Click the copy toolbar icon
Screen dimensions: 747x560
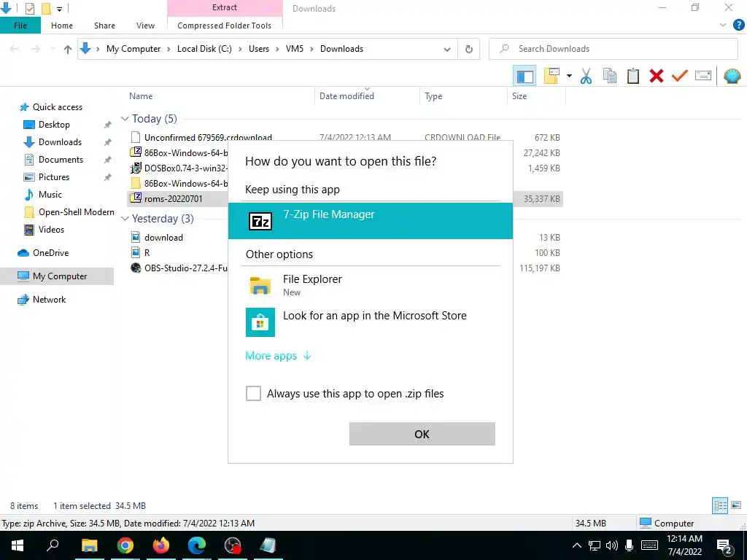(609, 76)
